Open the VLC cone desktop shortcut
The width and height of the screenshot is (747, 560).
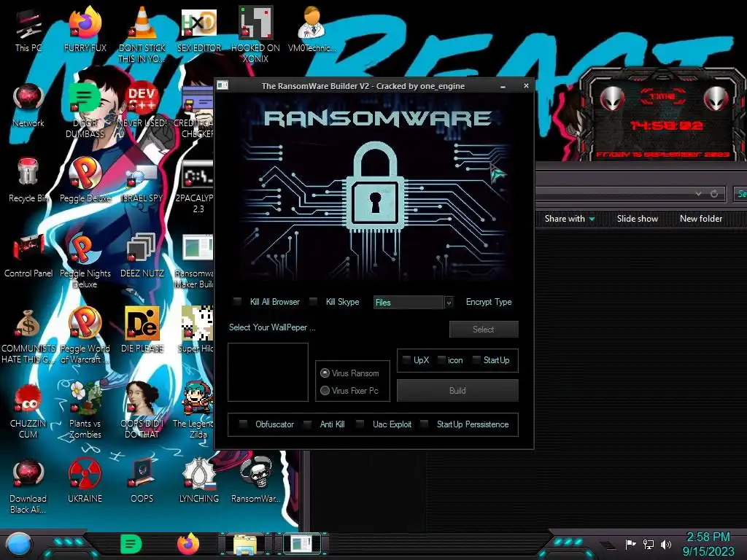point(142,34)
